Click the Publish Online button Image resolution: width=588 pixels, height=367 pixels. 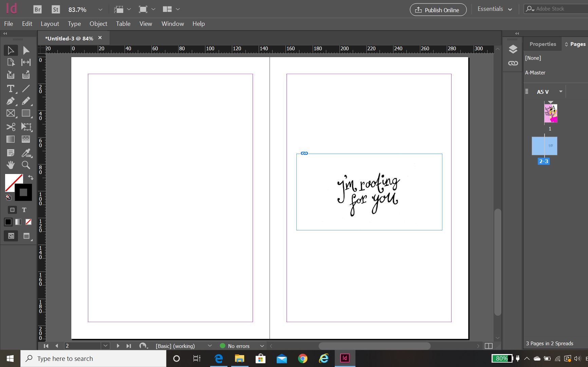point(438,10)
